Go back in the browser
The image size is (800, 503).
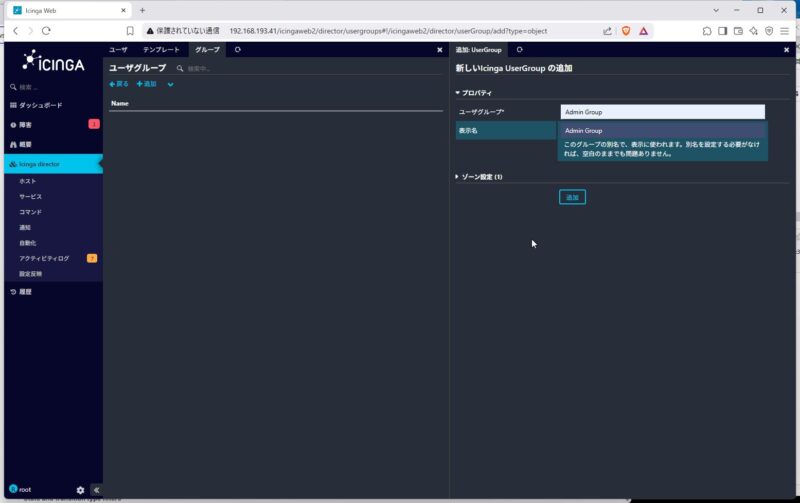tap(16, 31)
